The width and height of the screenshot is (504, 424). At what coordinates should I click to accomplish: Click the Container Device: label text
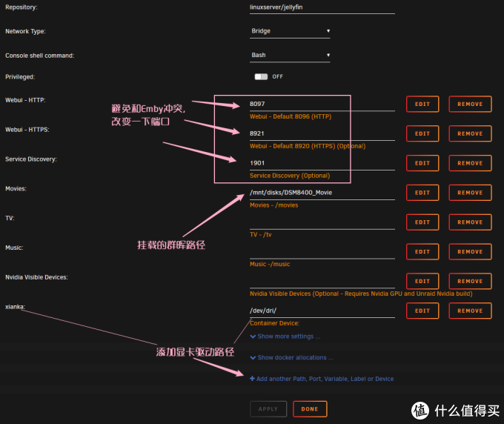(274, 323)
